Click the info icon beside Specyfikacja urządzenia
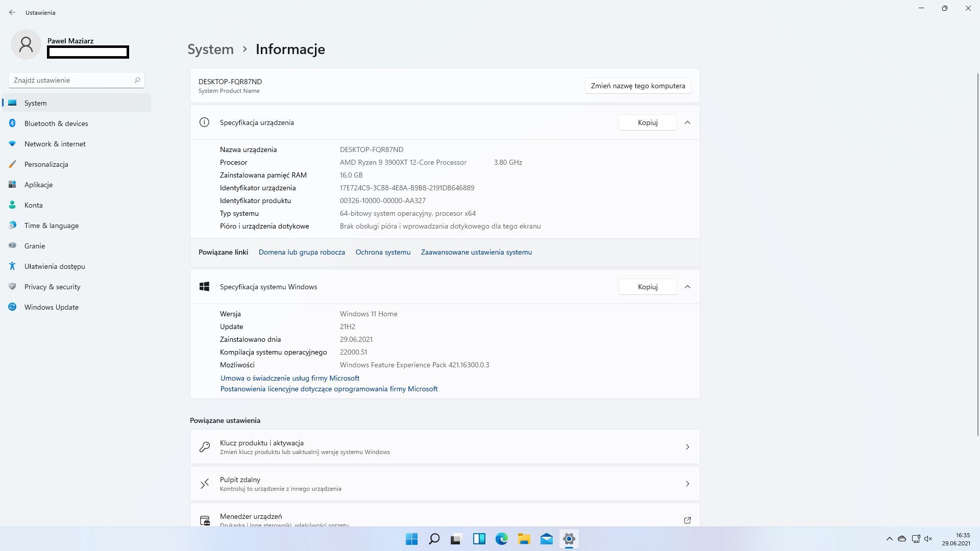Image resolution: width=980 pixels, height=551 pixels. [x=204, y=122]
